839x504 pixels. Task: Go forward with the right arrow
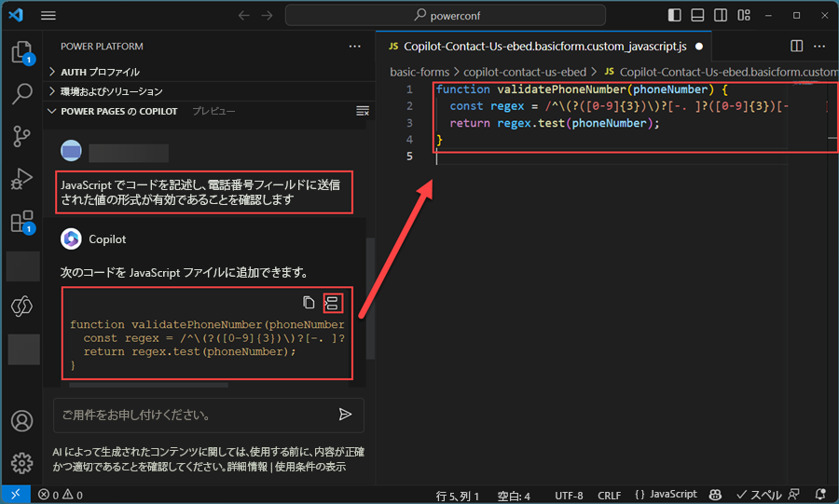click(267, 16)
